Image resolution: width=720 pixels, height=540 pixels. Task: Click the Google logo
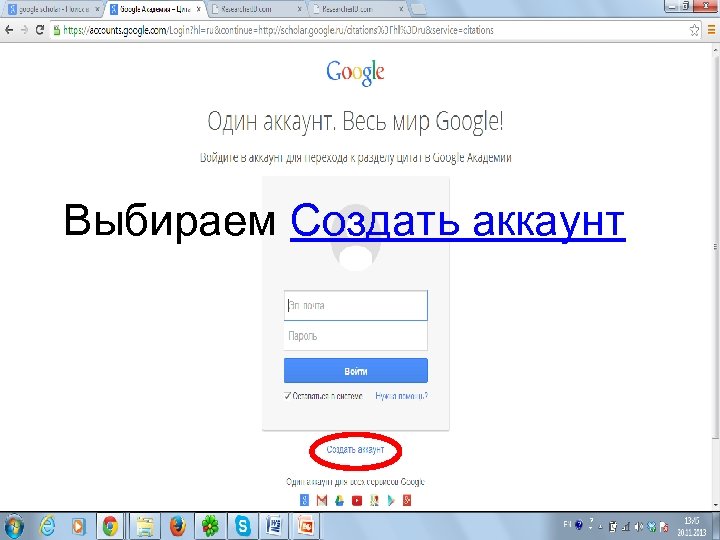click(x=355, y=73)
